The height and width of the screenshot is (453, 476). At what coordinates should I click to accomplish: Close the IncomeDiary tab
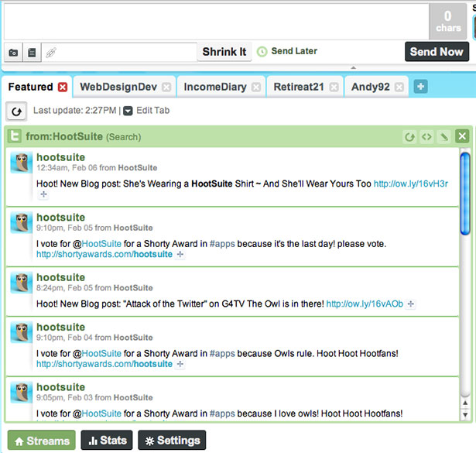[x=256, y=88]
